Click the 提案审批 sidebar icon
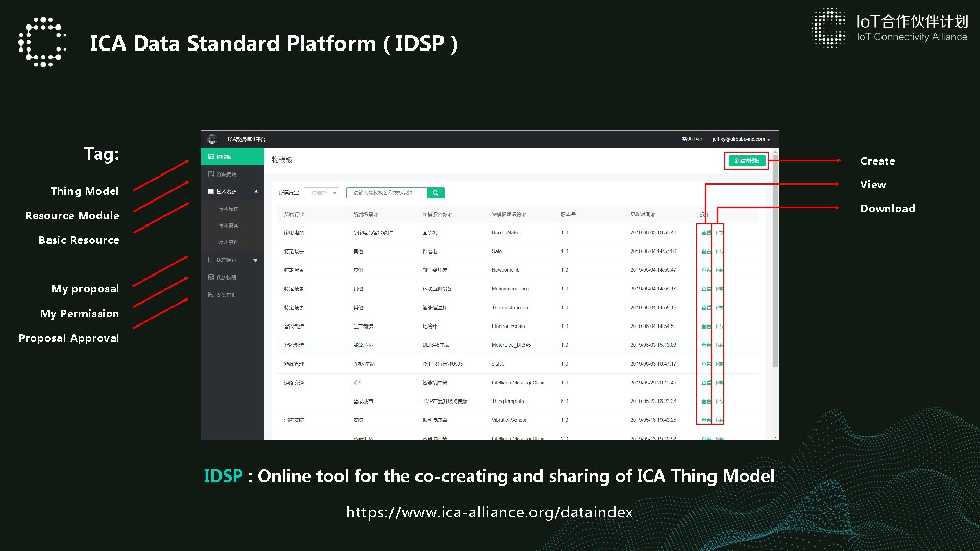980x551 pixels. click(x=211, y=295)
